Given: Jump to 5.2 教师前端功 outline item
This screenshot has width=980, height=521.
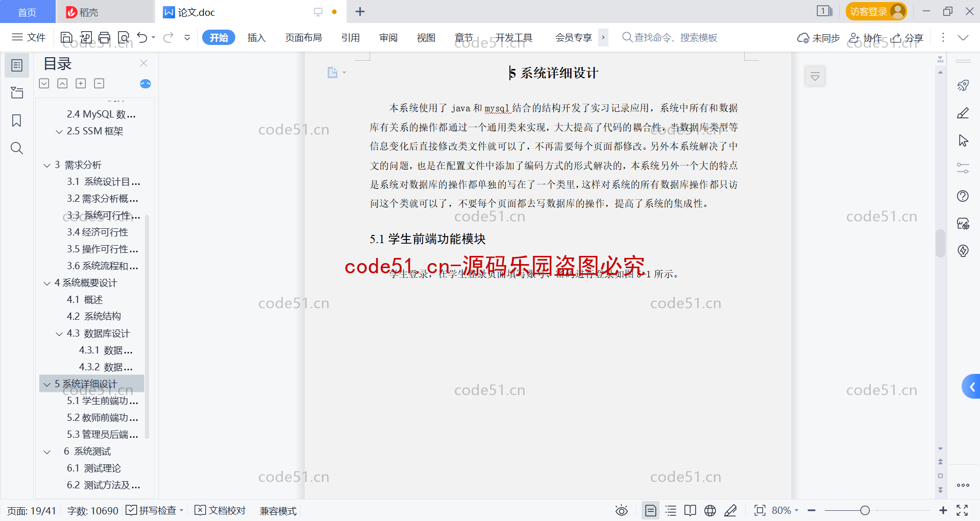Looking at the screenshot, I should [102, 417].
